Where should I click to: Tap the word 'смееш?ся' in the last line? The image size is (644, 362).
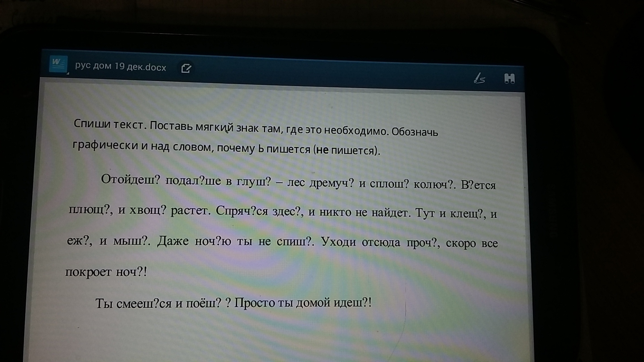click(x=144, y=303)
